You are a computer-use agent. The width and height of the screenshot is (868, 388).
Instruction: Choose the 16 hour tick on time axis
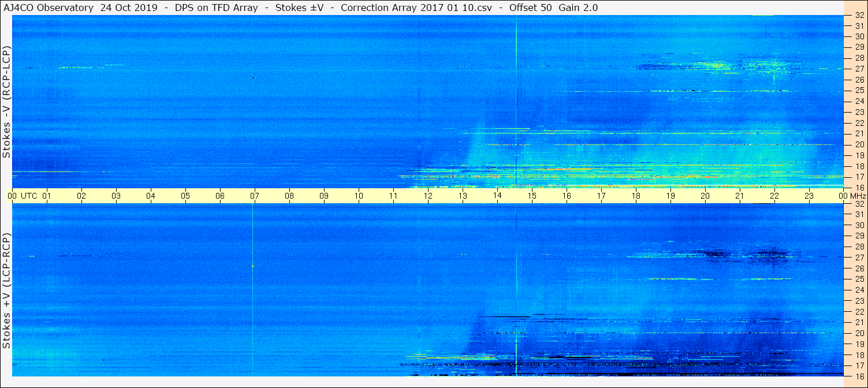click(x=567, y=196)
